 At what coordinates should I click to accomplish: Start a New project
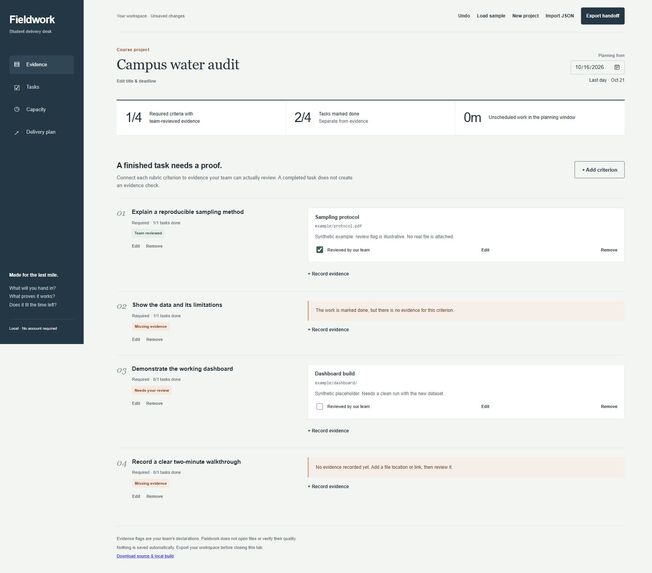(x=525, y=16)
